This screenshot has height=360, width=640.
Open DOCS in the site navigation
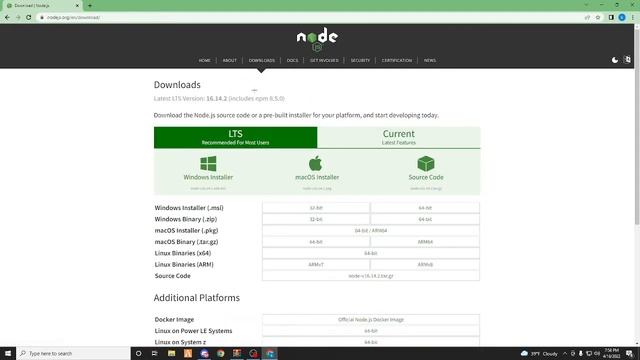coord(292,60)
